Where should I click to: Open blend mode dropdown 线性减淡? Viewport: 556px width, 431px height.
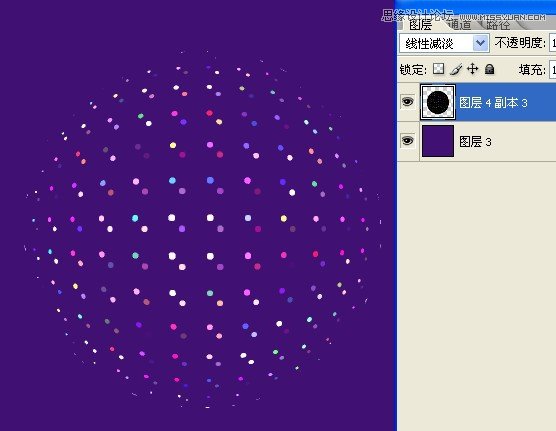coord(444,43)
